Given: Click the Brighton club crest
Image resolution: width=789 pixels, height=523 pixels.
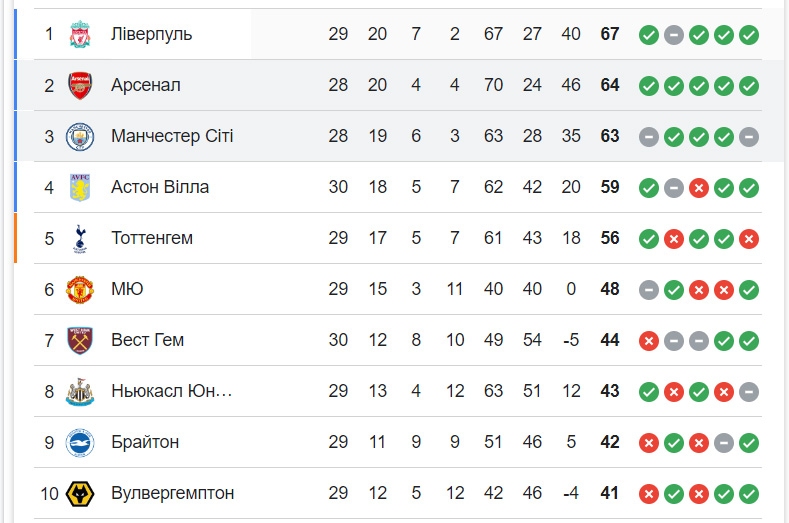Looking at the screenshot, I should coord(79,443).
